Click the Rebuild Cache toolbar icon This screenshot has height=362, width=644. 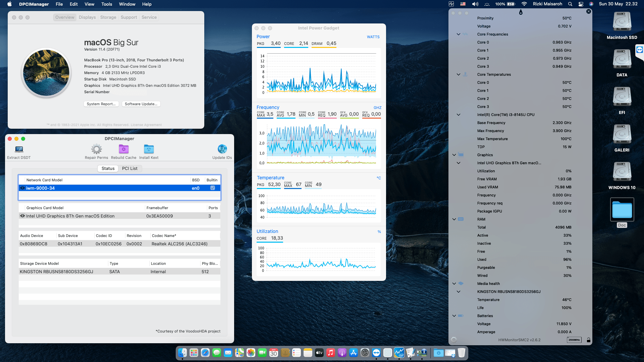[x=124, y=149]
